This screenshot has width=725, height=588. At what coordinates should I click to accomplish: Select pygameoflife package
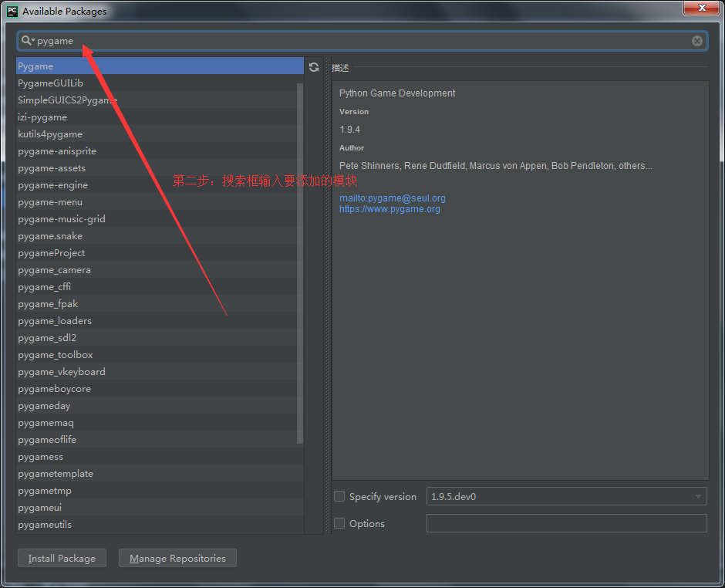[x=160, y=440]
